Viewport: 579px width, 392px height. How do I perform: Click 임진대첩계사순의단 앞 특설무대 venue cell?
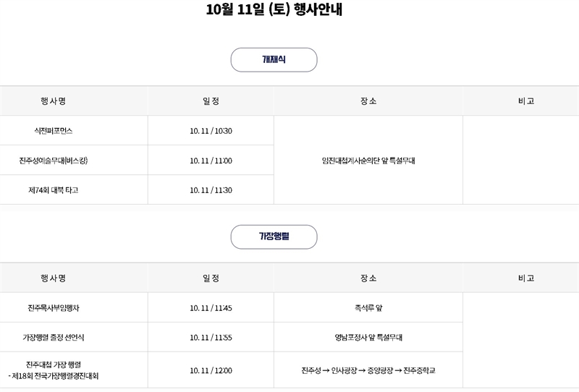coord(368,161)
